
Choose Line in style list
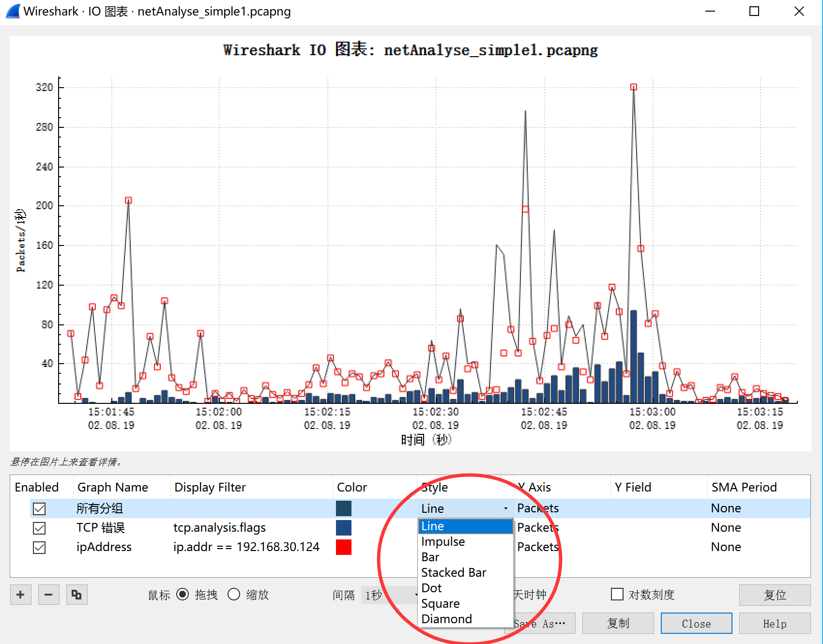tap(465, 526)
